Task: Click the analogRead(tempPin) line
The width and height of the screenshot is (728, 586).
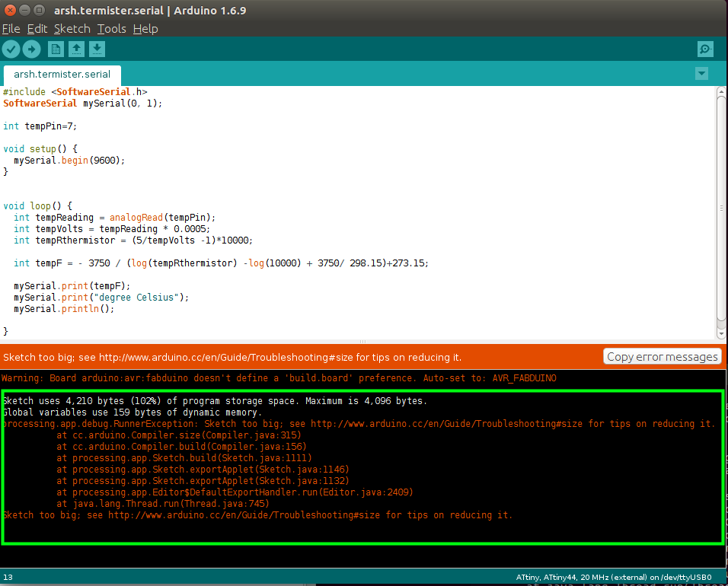Action: tap(114, 218)
